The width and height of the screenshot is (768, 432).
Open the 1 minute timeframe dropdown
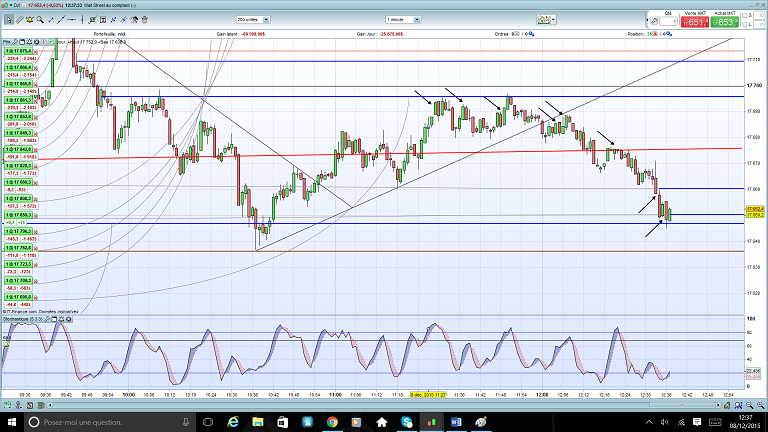pyautogui.click(x=403, y=20)
